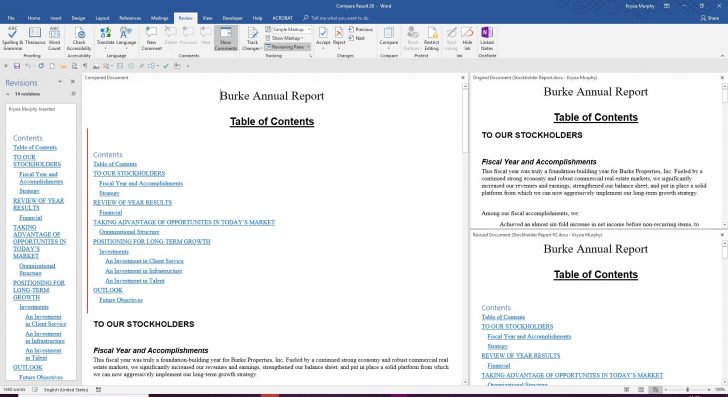Open the Translate tool
Viewport: 728px width, 397px height.
(x=105, y=38)
